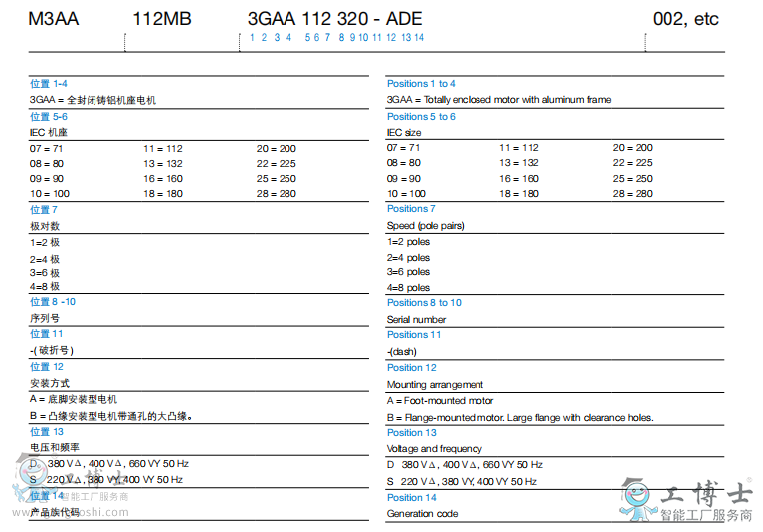
Task: Click '22 = 225' in Chinese table
Action: 277,164
